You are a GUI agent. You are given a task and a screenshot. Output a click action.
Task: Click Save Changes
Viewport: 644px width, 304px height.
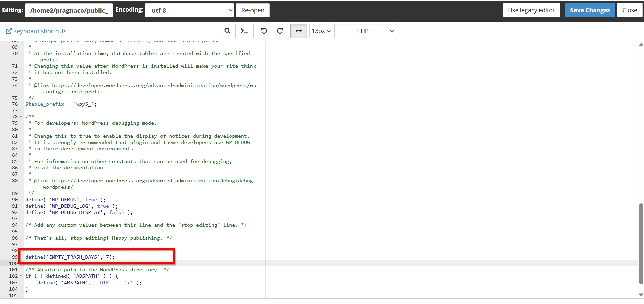[x=590, y=10]
